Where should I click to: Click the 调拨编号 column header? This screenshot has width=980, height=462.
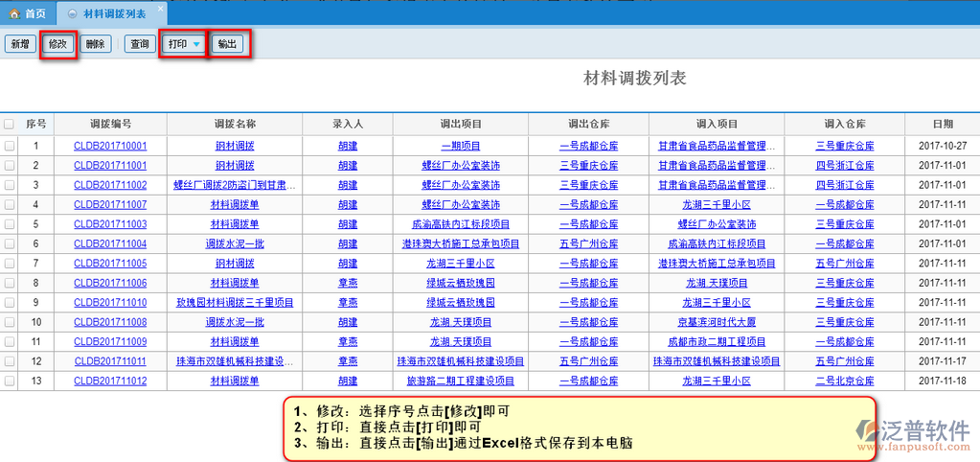tap(110, 125)
